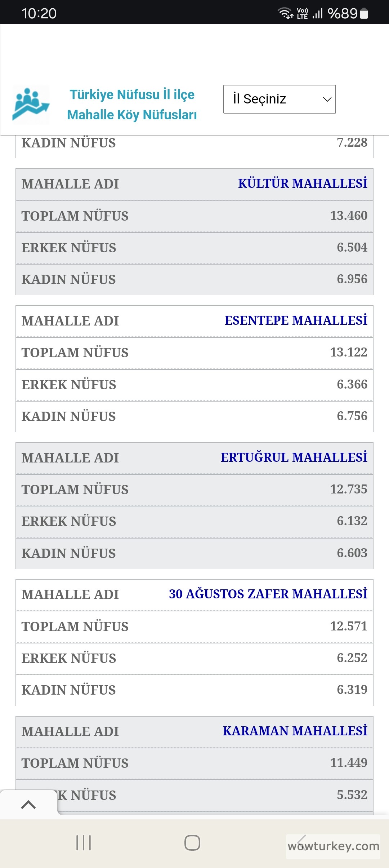
Task: Tap the battery status icon
Action: [364, 14]
